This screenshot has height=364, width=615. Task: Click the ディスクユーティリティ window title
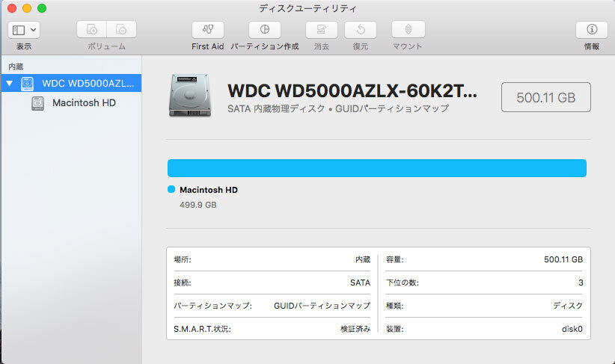308,8
